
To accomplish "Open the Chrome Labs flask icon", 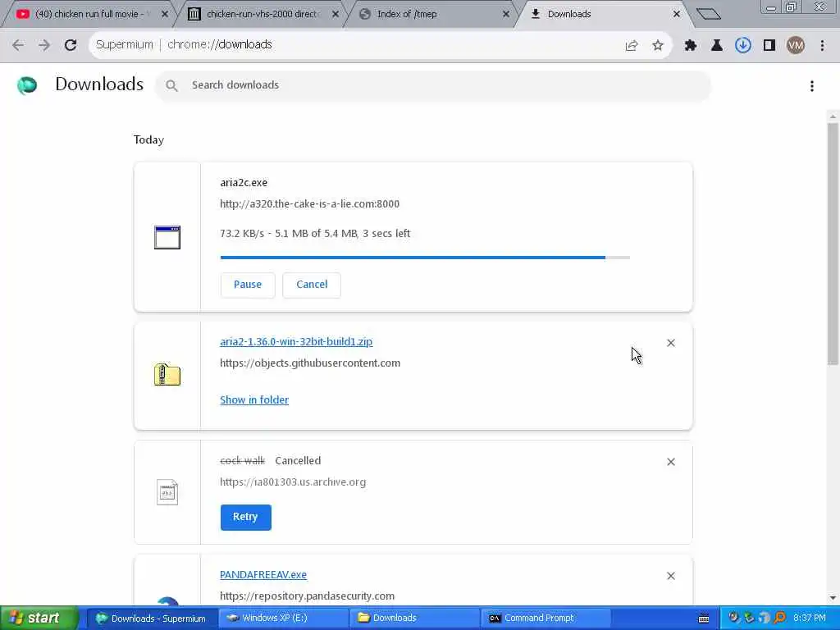I will (x=717, y=46).
